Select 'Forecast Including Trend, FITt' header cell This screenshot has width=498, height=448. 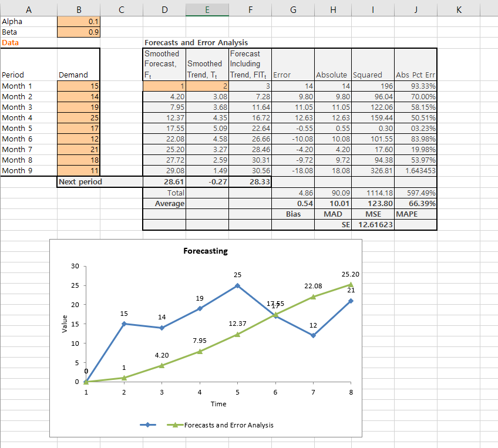(250, 65)
